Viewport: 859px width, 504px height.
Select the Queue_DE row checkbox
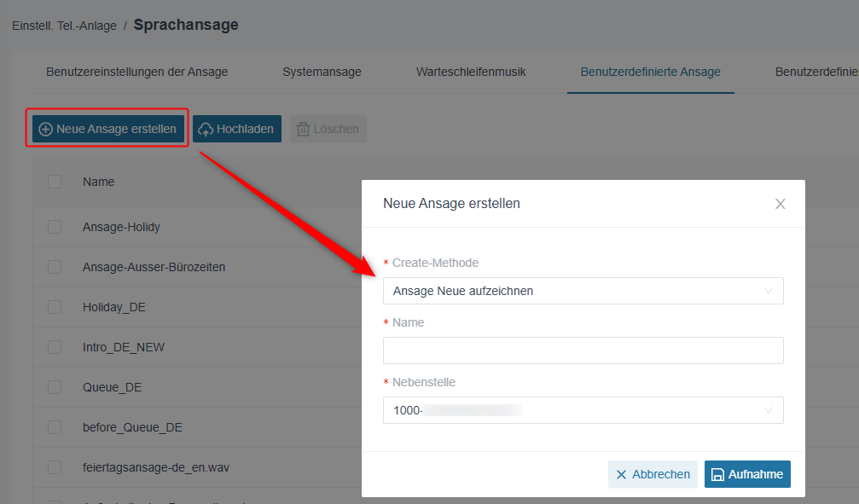[55, 387]
